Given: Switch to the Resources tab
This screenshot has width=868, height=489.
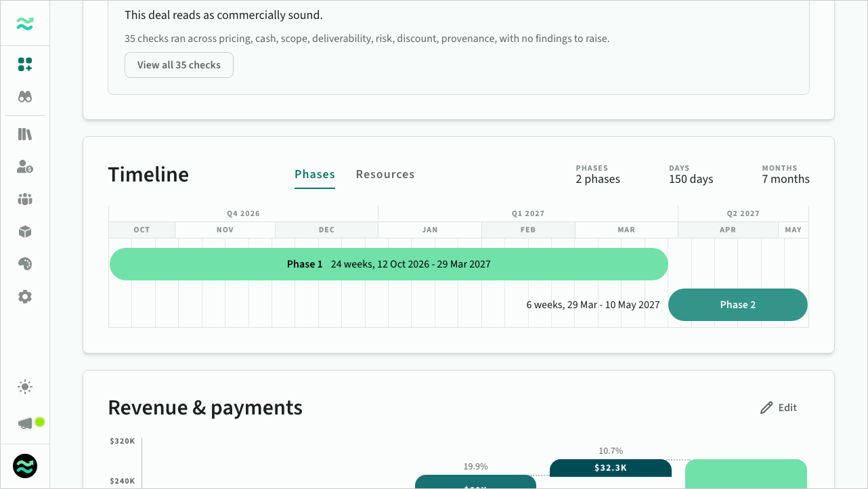Looking at the screenshot, I should [x=385, y=174].
